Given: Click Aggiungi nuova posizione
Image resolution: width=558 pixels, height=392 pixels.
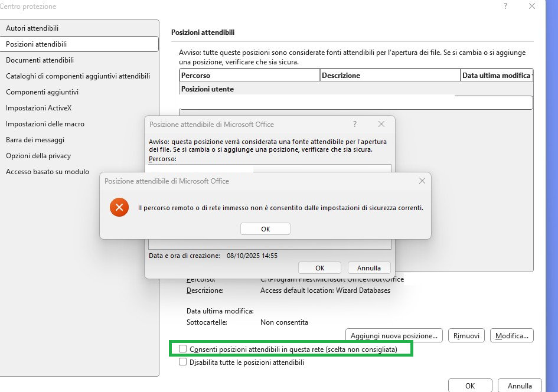Looking at the screenshot, I should tap(394, 335).
